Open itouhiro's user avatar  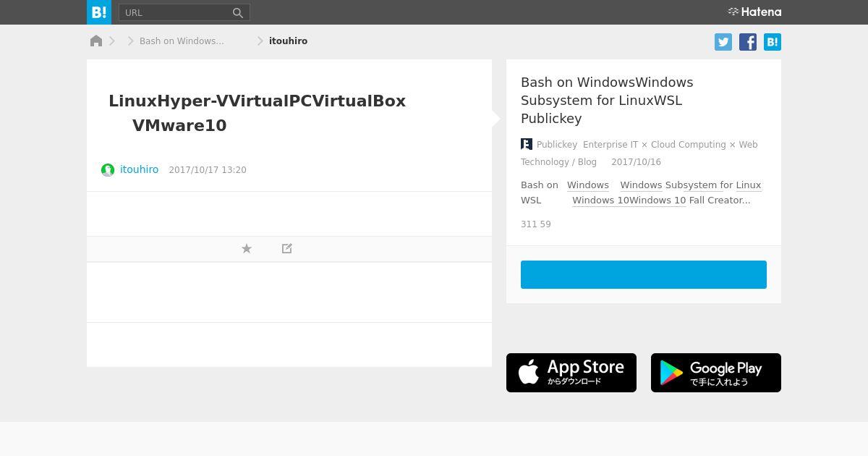point(108,170)
